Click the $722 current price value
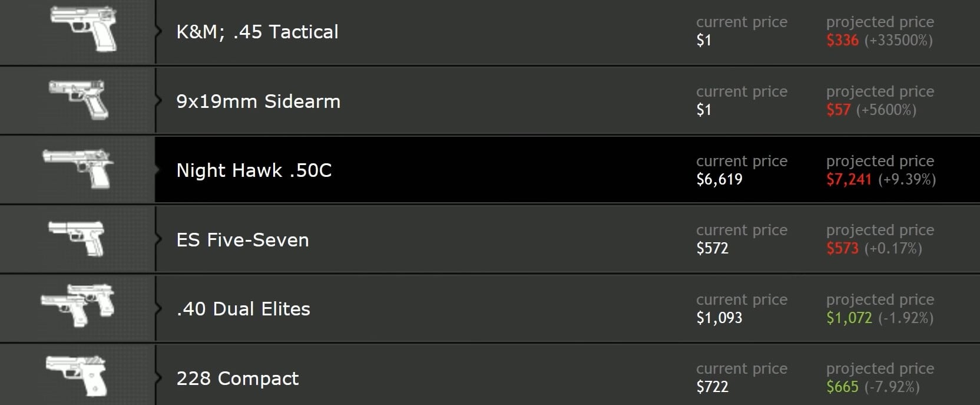This screenshot has height=405, width=980. point(712,387)
